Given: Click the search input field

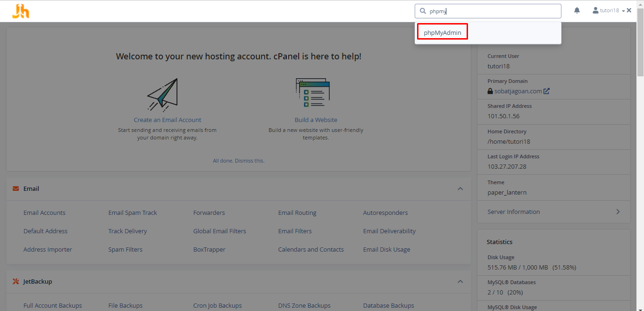Looking at the screenshot, I should pos(488,11).
